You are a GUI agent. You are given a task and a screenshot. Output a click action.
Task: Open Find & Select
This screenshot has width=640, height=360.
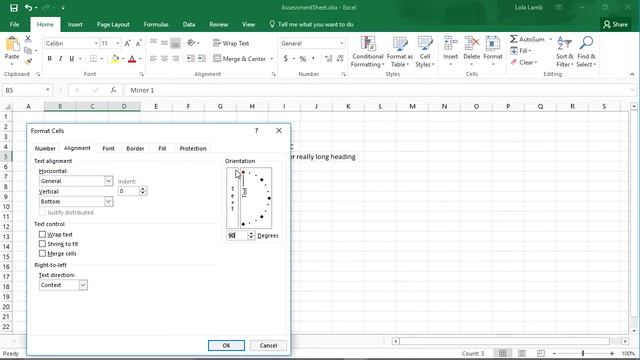pyautogui.click(x=586, y=51)
